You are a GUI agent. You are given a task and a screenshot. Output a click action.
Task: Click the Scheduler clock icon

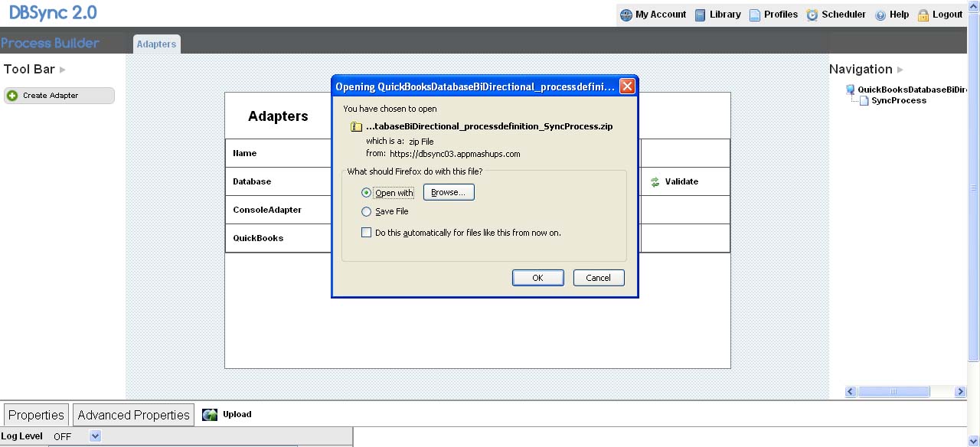[x=812, y=15]
